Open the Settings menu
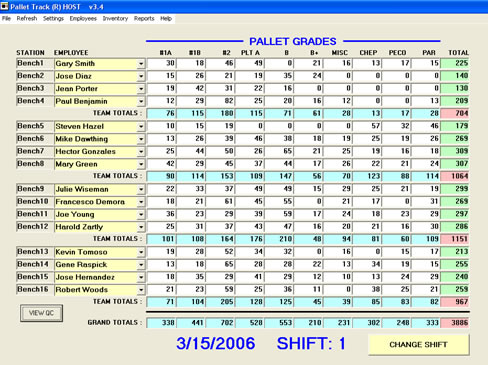Screen dimensions: 488x365 click(x=53, y=19)
